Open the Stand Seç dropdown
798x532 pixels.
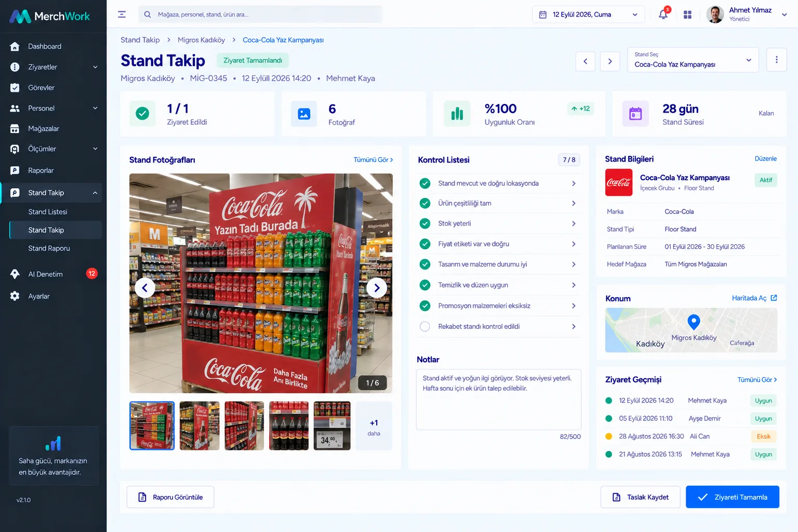(693, 60)
